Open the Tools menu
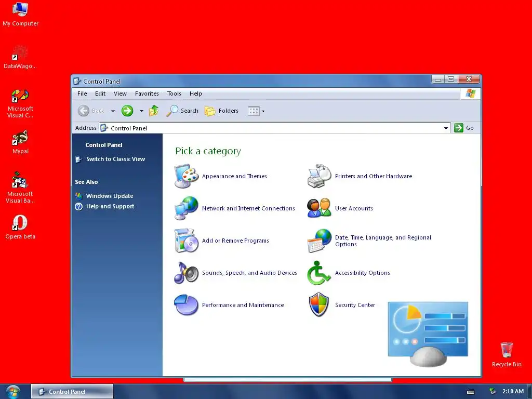The width and height of the screenshot is (532, 399). 174,94
